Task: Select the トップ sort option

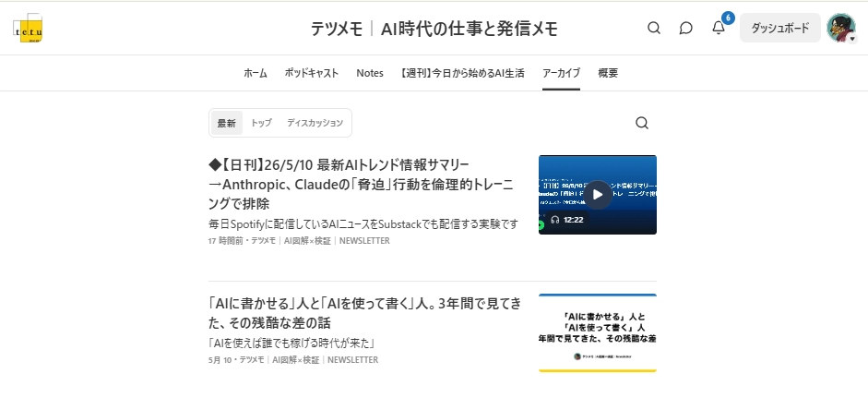Action: point(261,123)
